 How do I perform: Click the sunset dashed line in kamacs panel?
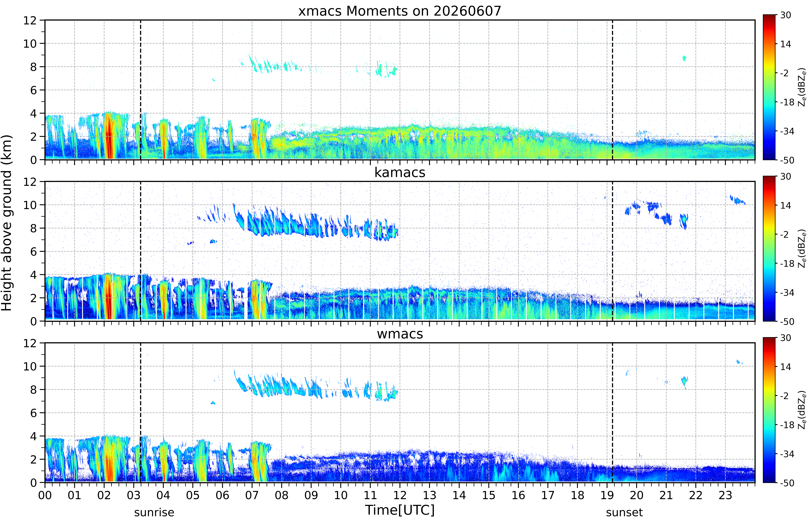(x=613, y=251)
